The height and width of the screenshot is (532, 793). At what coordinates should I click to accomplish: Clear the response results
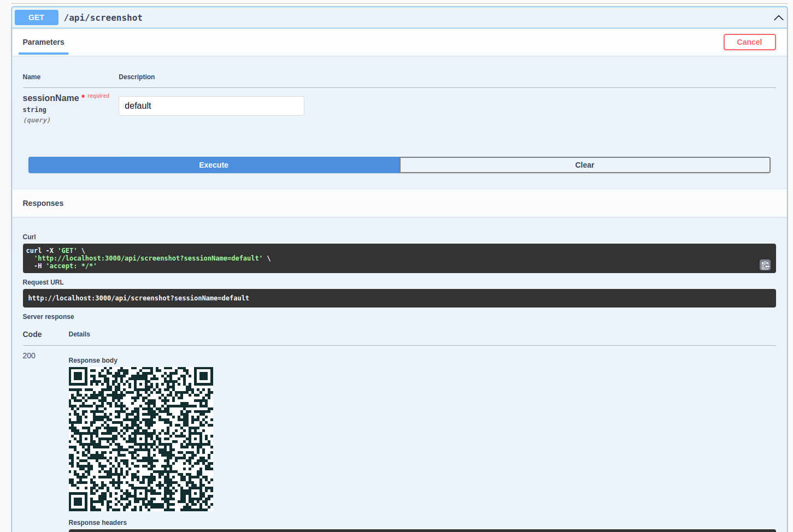[585, 165]
